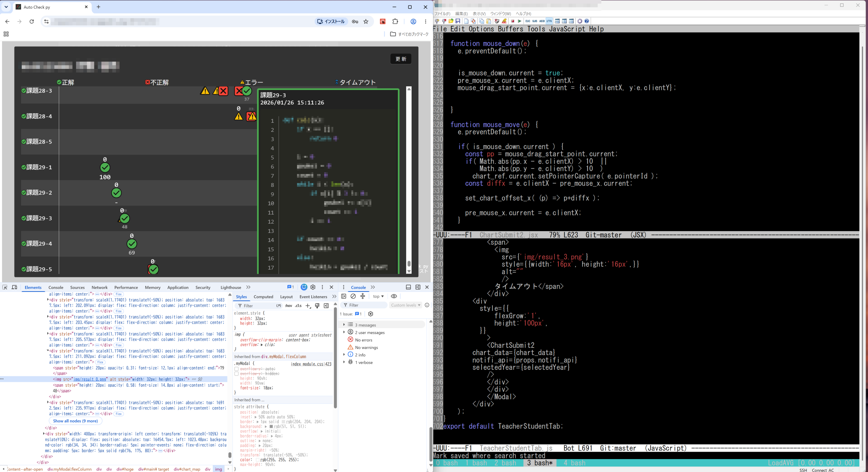Click the open folder icon in terminal toolbar
The width and height of the screenshot is (868, 472).
tap(451, 21)
